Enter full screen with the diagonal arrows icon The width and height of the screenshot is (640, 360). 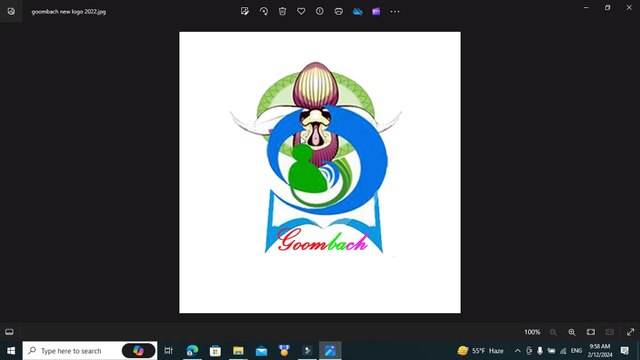click(630, 332)
